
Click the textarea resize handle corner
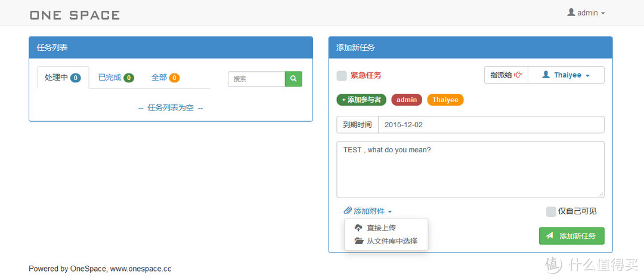(601, 195)
